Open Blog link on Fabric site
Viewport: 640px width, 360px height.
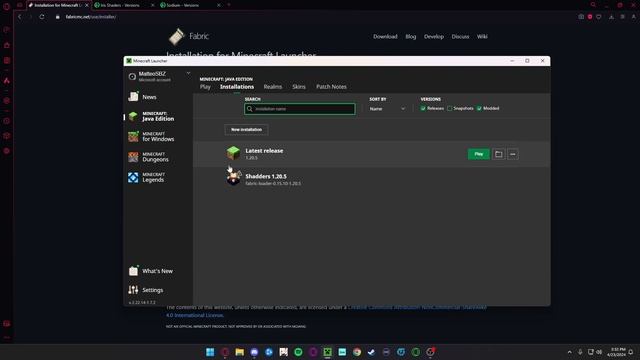[x=411, y=36]
